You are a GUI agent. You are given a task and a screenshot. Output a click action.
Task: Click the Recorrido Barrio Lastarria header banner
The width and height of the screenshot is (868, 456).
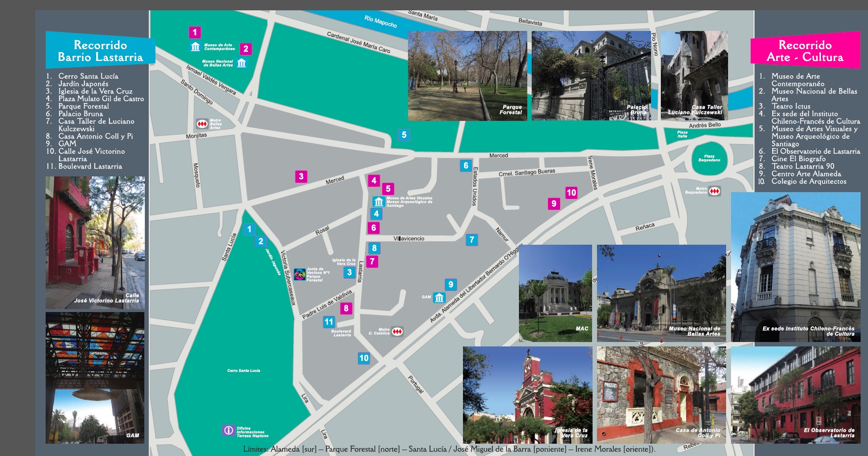[x=101, y=51]
